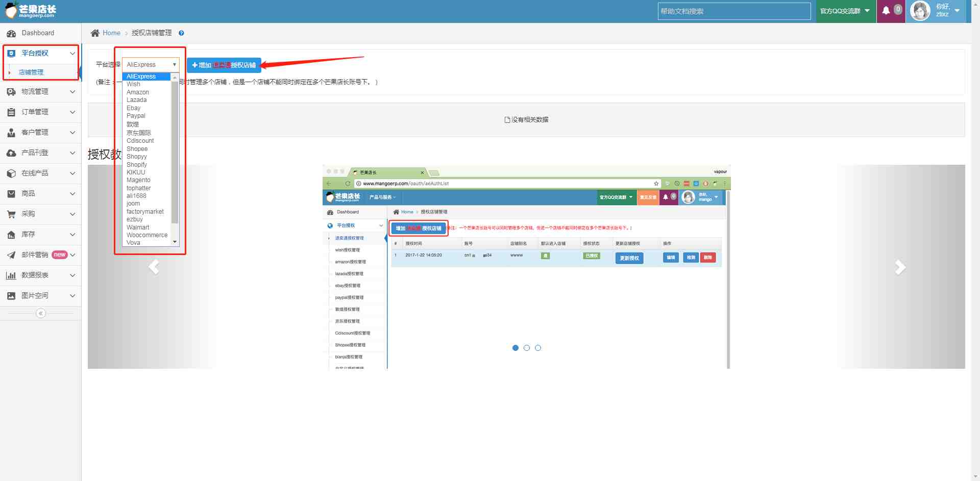Click the 增加速卖通授权店铺 button
This screenshot has height=481, width=980.
click(x=224, y=65)
